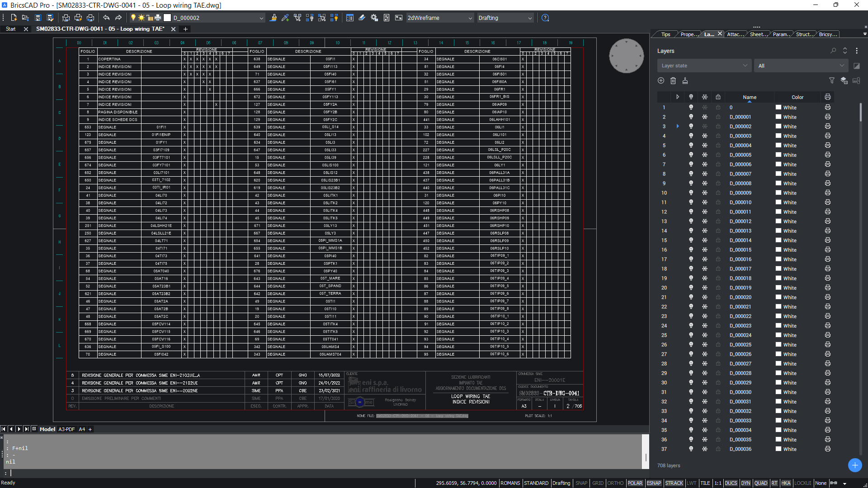The height and width of the screenshot is (488, 868).
Task: Click the Redo arrow
Action: 118,18
